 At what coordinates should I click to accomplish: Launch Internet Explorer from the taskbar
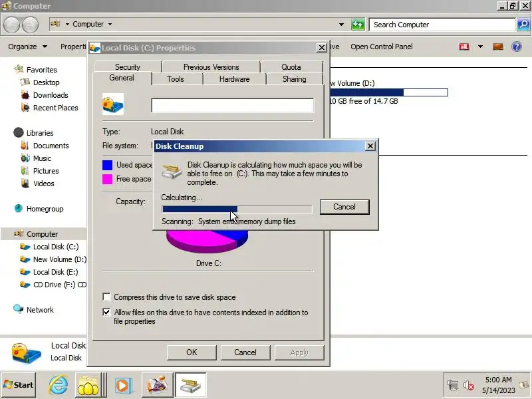click(x=58, y=385)
